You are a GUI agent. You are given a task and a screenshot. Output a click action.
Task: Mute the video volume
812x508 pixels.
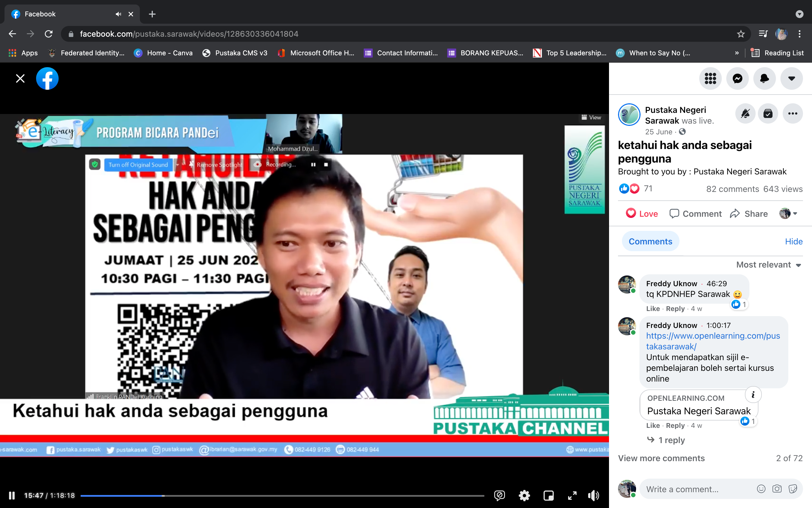click(594, 495)
